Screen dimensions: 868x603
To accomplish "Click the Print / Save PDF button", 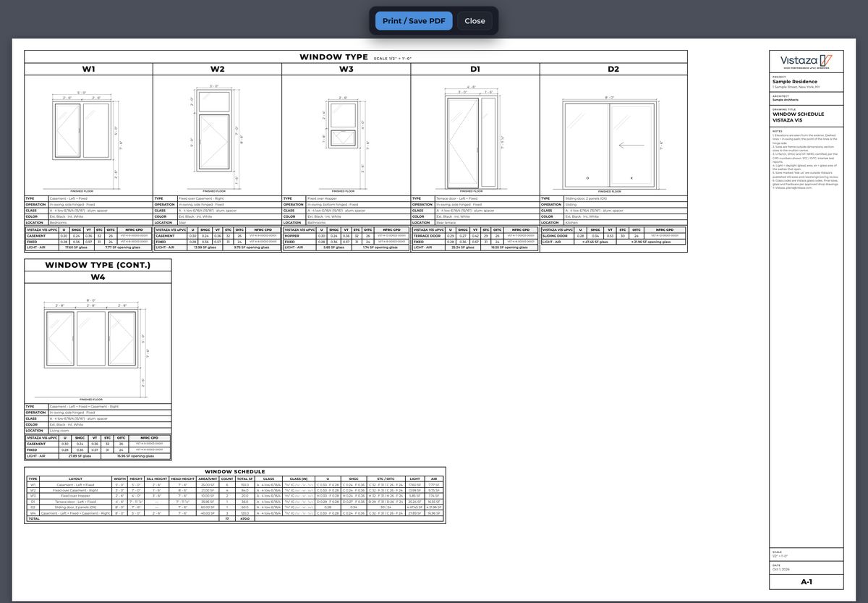I will click(x=414, y=21).
